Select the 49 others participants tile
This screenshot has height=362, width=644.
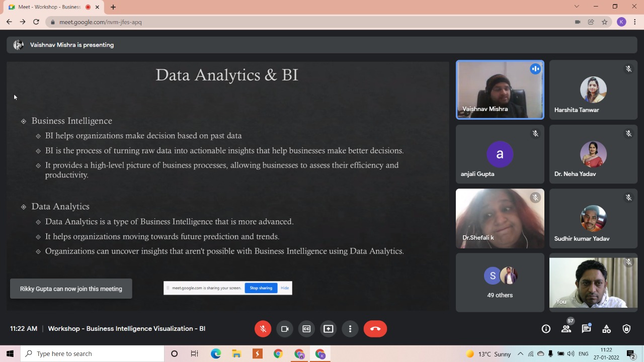coord(500,283)
